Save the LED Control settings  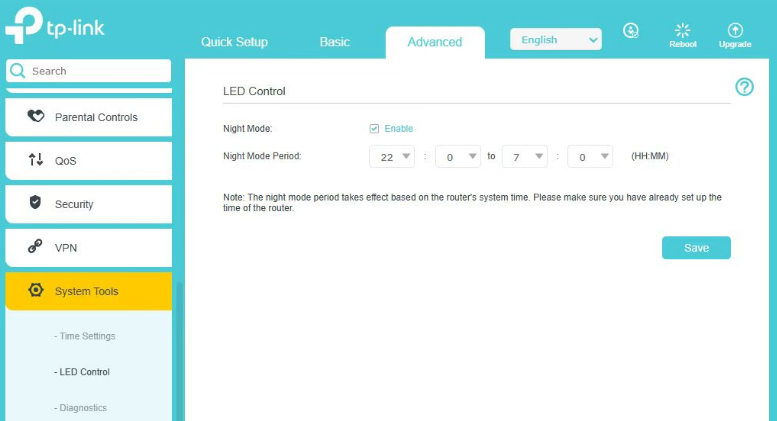696,248
